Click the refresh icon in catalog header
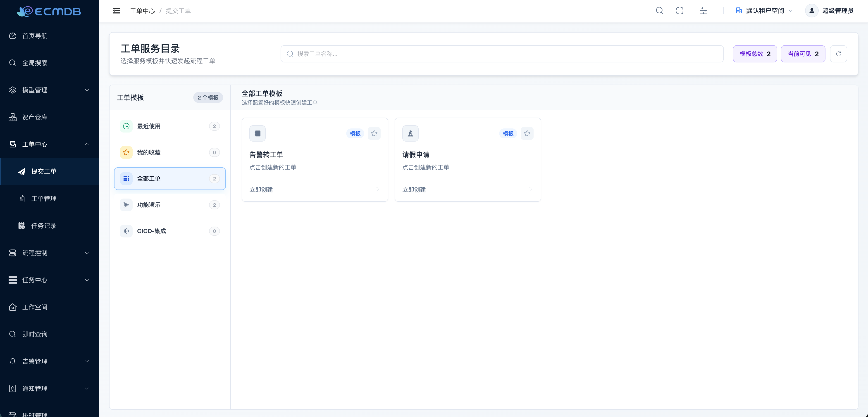 click(838, 54)
